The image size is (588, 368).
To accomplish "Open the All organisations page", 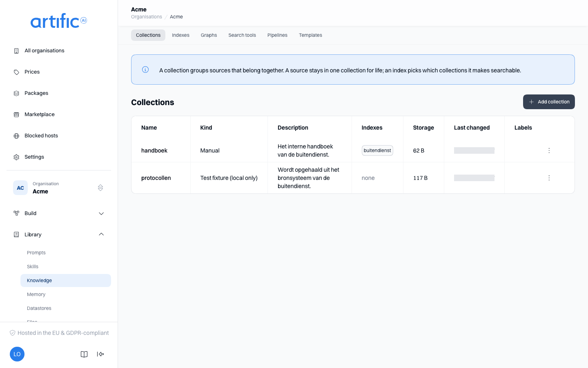I will click(x=59, y=51).
